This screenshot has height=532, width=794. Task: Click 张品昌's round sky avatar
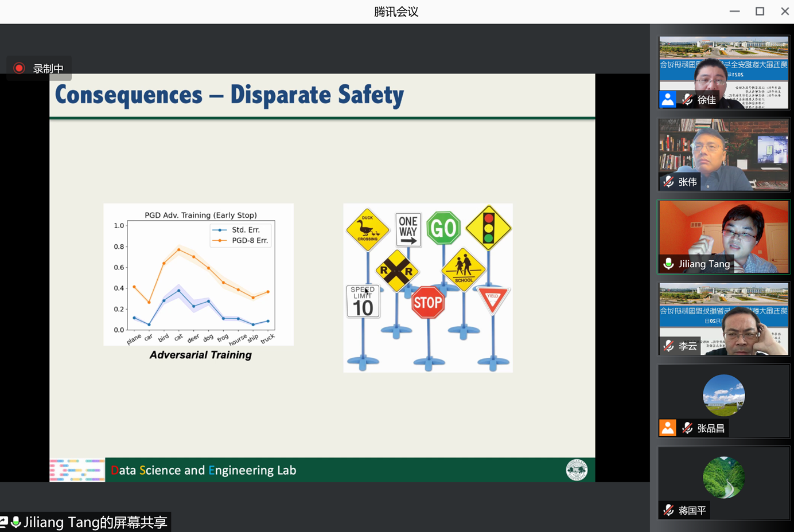(723, 395)
